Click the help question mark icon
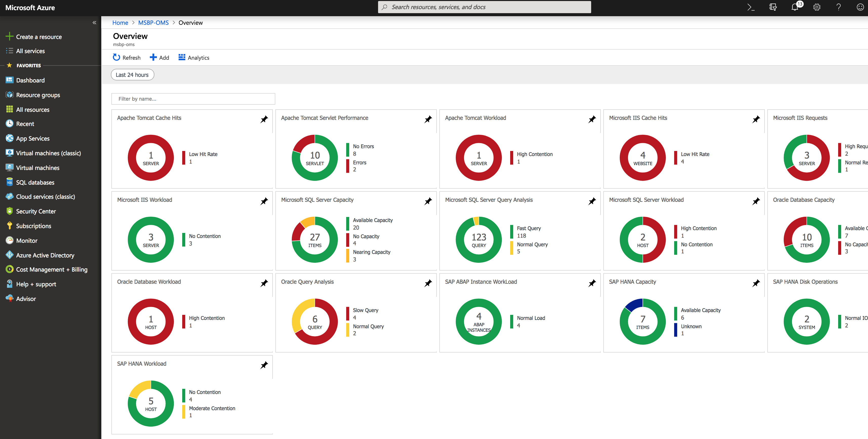The width and height of the screenshot is (868, 439). click(x=839, y=7)
